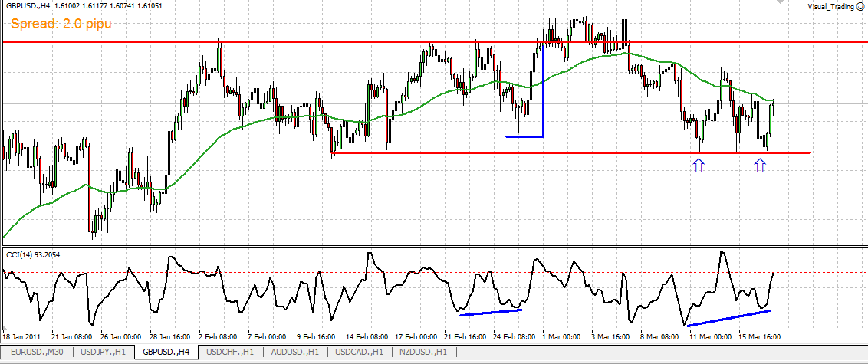Click the CCI(14) 93.2054 indicator label

click(x=33, y=254)
